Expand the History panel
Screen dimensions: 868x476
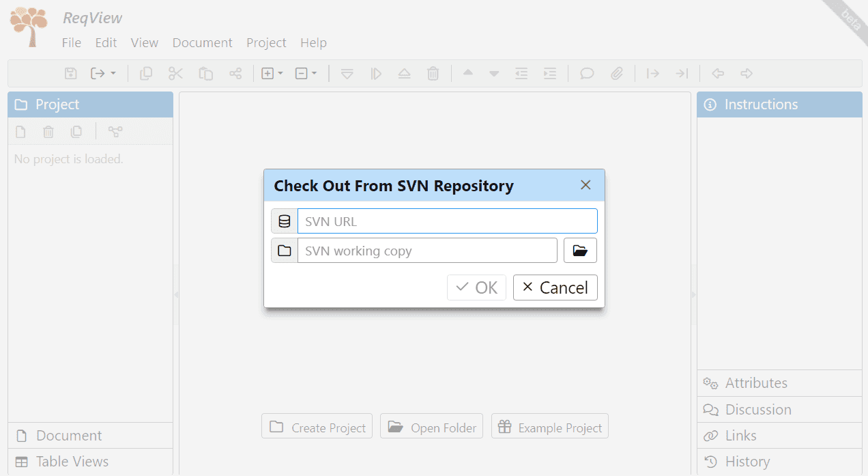pos(779,462)
